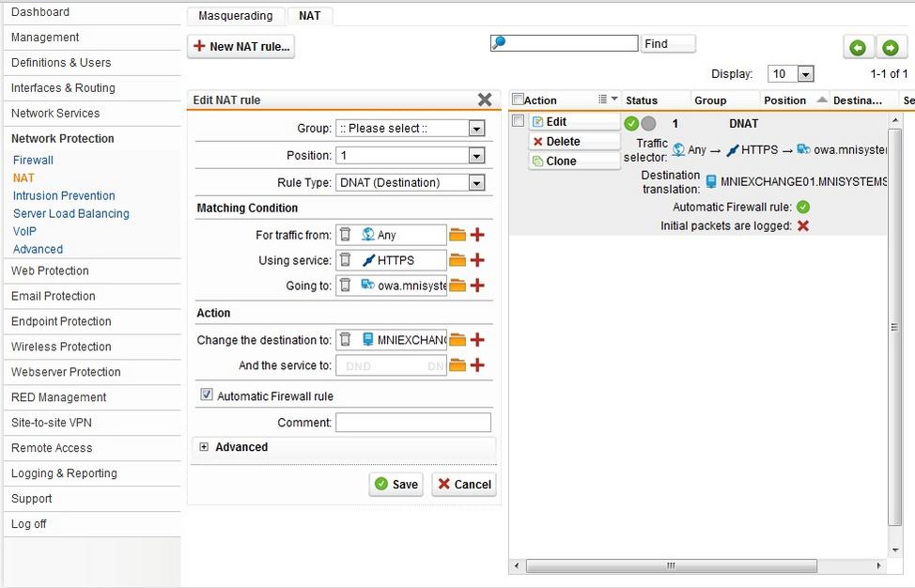Close the Edit NAT rule panel
The height and width of the screenshot is (588, 915).
tap(485, 100)
